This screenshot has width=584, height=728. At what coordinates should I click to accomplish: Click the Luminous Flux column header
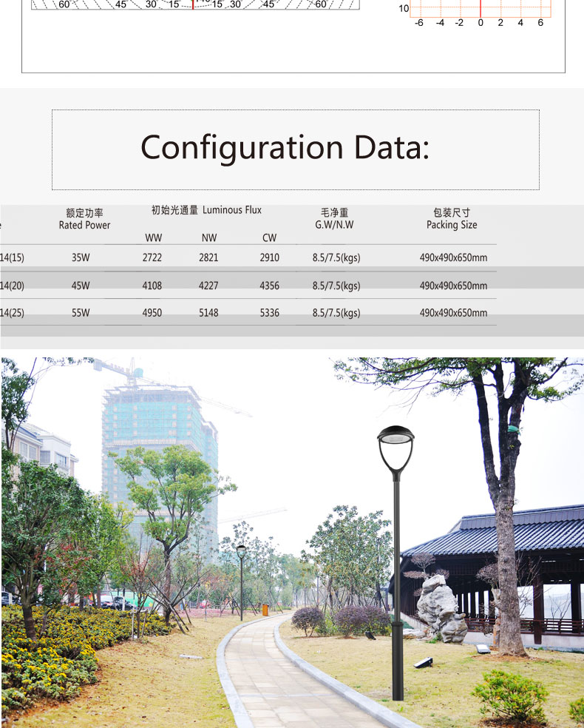coord(206,210)
